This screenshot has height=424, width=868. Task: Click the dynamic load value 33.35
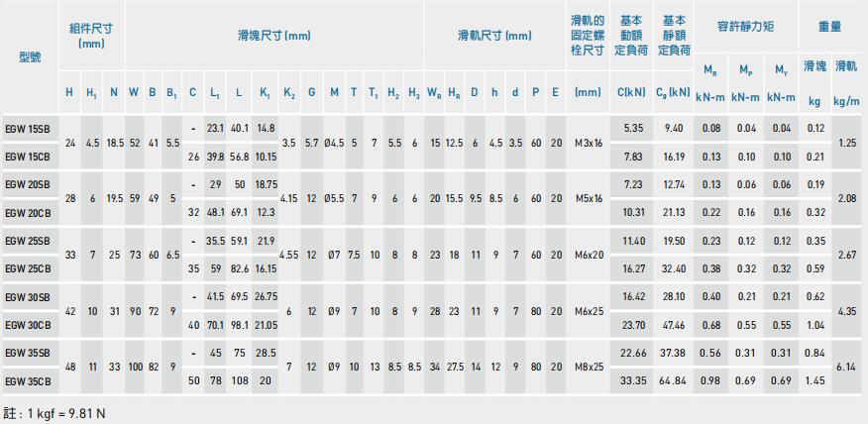click(x=633, y=379)
